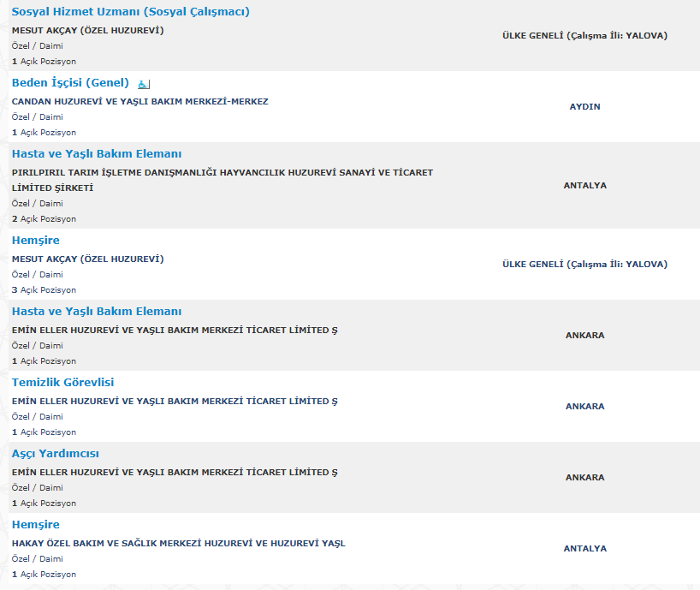The image size is (700, 590).
Task: Click the PIRILPIRIL TARIM İŞLETME employer name
Action: click(222, 173)
